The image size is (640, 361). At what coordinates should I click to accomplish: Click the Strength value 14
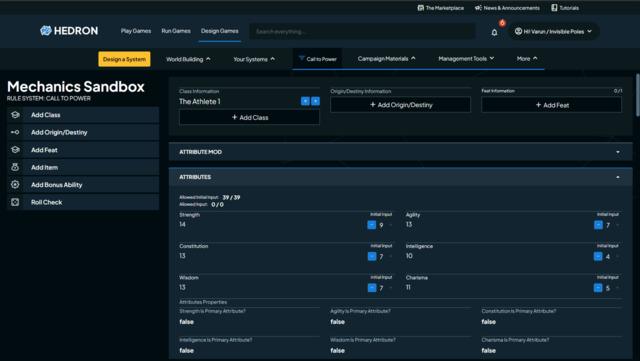point(182,224)
